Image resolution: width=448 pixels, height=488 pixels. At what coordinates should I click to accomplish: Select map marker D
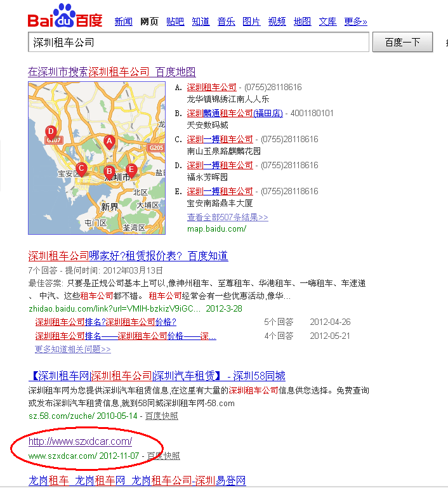coord(51,132)
